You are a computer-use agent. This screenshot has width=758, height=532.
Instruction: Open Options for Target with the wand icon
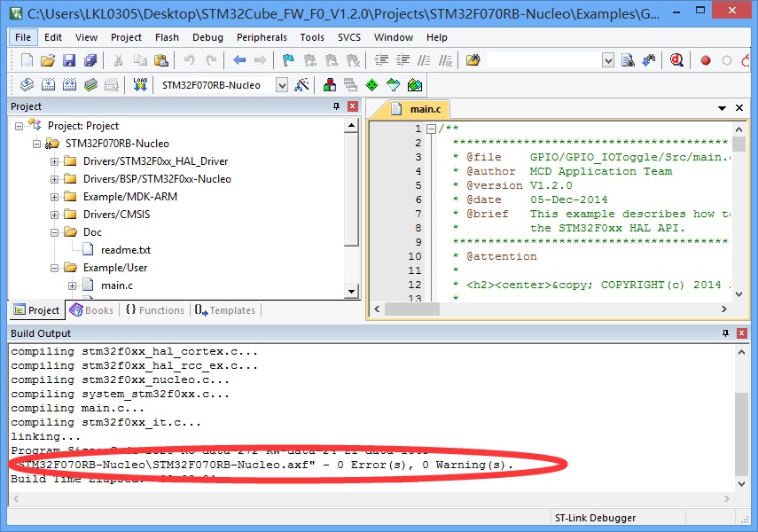coord(301,85)
